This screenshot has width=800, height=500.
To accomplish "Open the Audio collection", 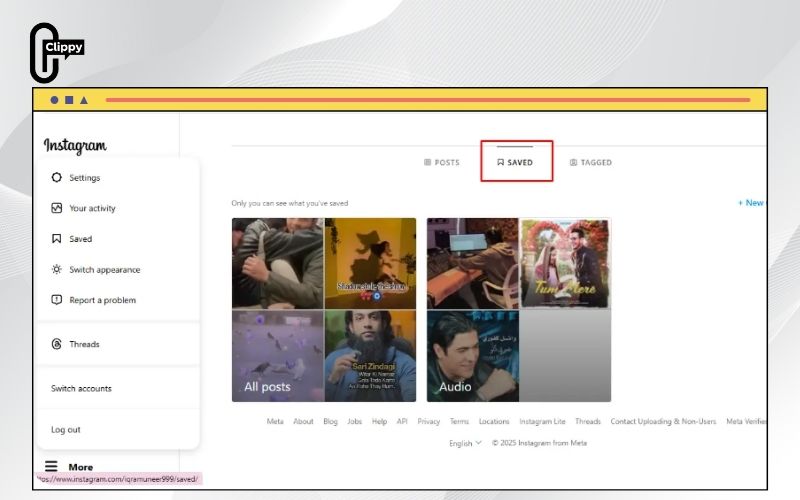I will pyautogui.click(x=519, y=310).
